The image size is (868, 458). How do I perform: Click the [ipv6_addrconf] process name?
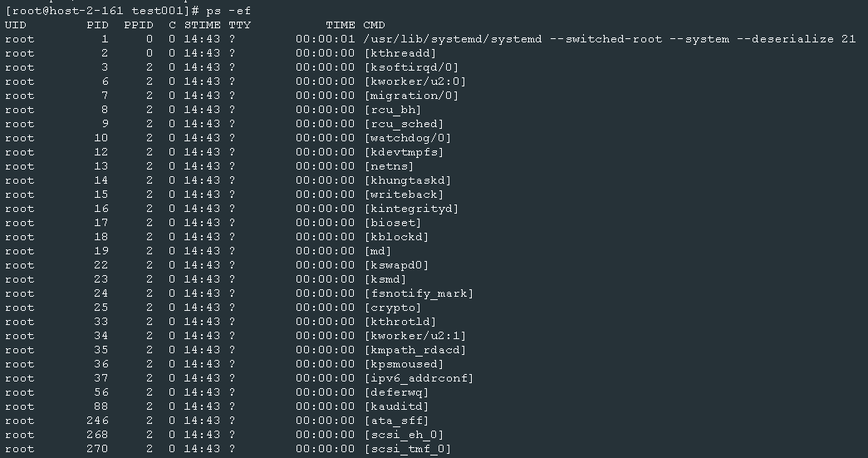point(419,378)
